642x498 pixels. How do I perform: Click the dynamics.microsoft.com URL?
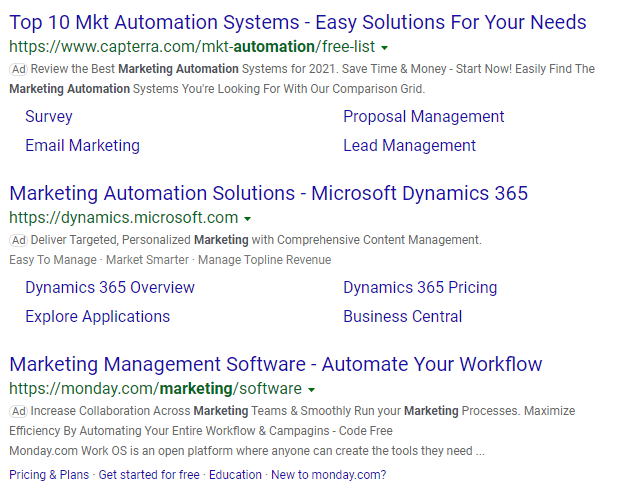pos(124,217)
